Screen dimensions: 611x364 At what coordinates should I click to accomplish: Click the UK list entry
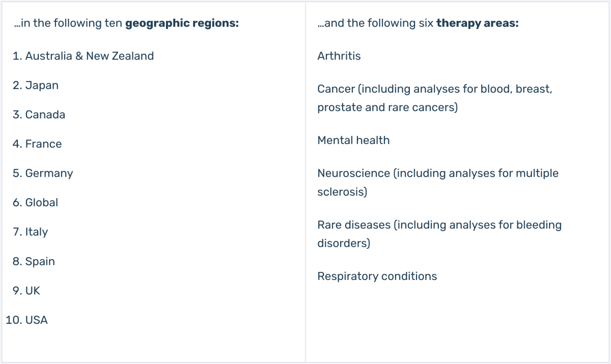point(26,291)
